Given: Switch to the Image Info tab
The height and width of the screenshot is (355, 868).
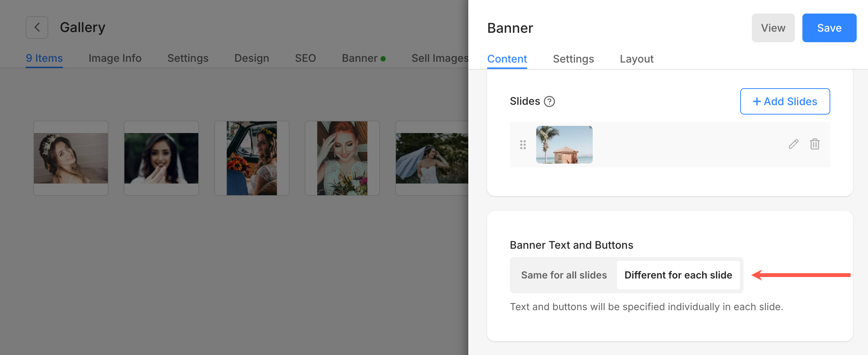Looking at the screenshot, I should pyautogui.click(x=115, y=58).
